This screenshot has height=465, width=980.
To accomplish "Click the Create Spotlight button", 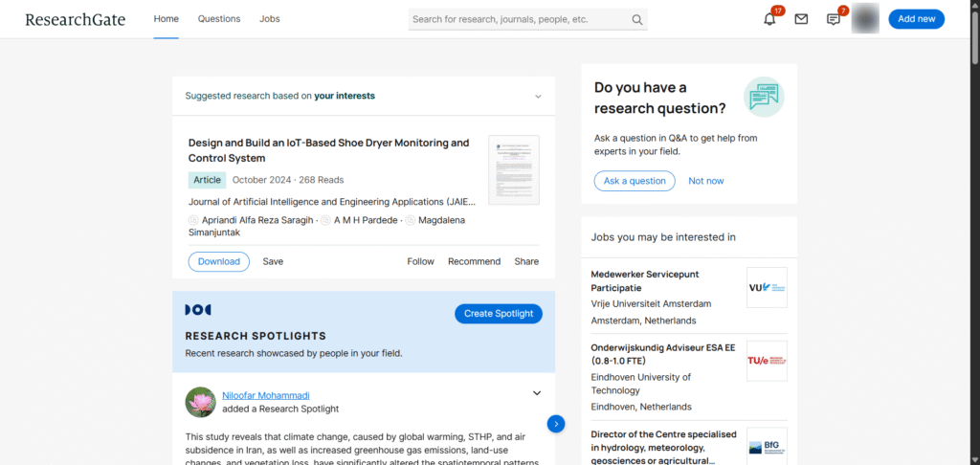I will click(499, 314).
